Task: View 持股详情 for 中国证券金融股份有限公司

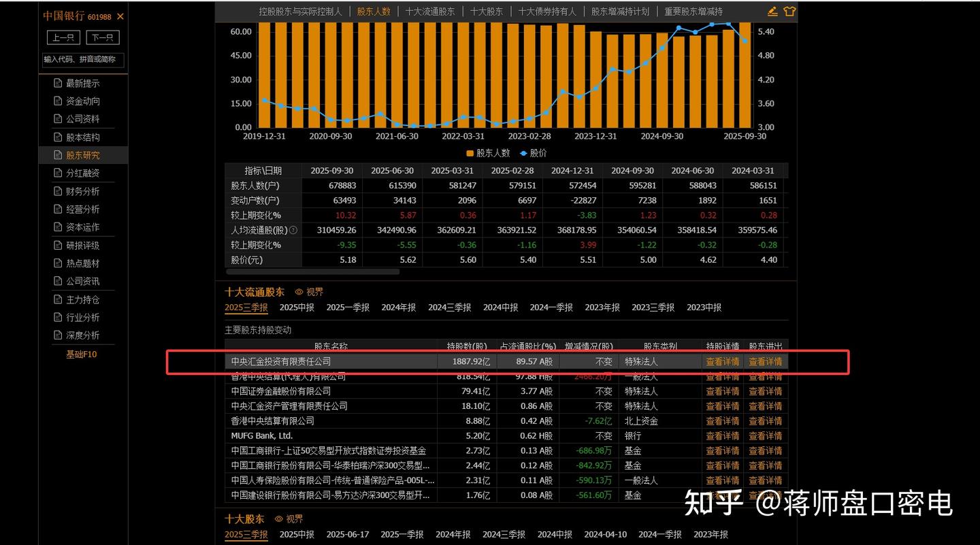Action: 723,391
